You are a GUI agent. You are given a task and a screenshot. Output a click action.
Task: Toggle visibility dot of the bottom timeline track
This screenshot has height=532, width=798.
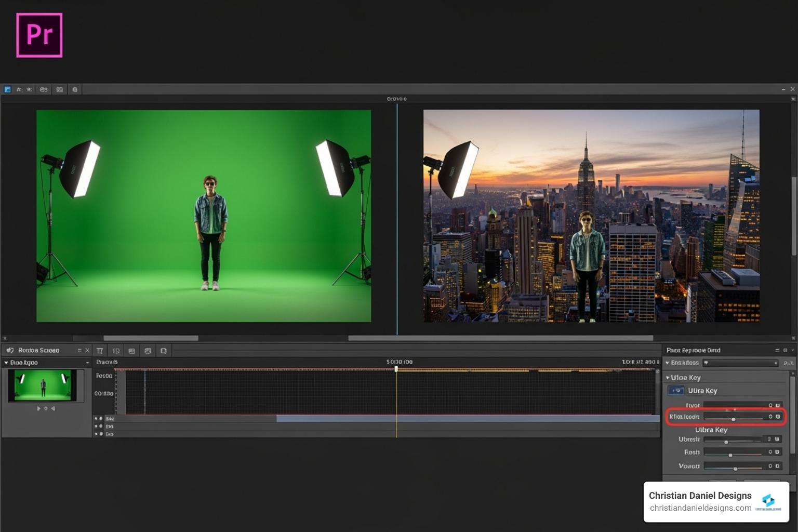pos(101,434)
